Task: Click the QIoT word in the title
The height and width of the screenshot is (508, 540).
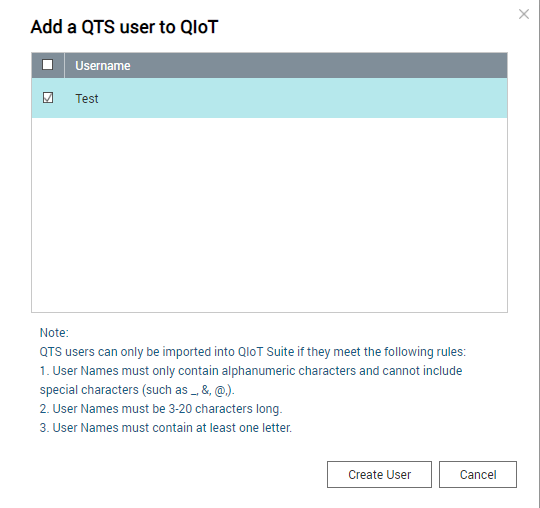Action: point(199,27)
